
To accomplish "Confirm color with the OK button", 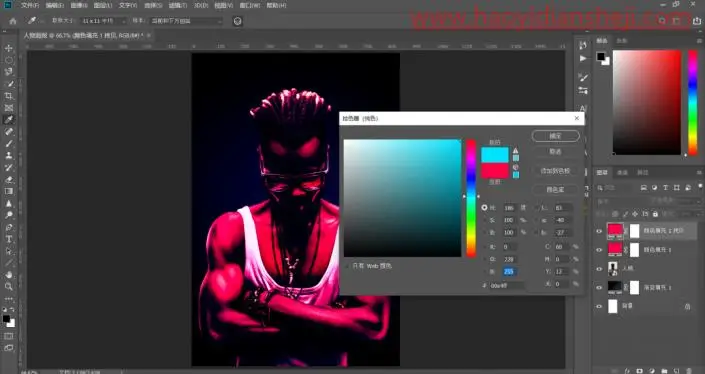I will 555,136.
